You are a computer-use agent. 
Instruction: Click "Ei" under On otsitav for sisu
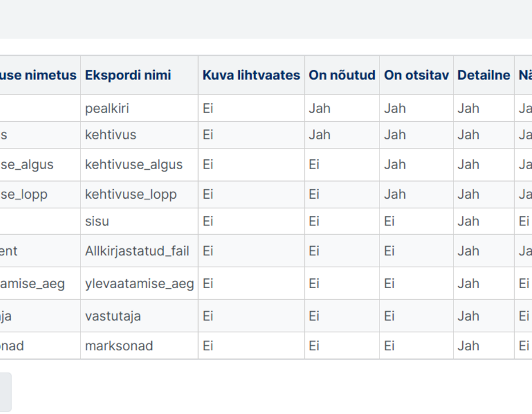click(x=389, y=221)
